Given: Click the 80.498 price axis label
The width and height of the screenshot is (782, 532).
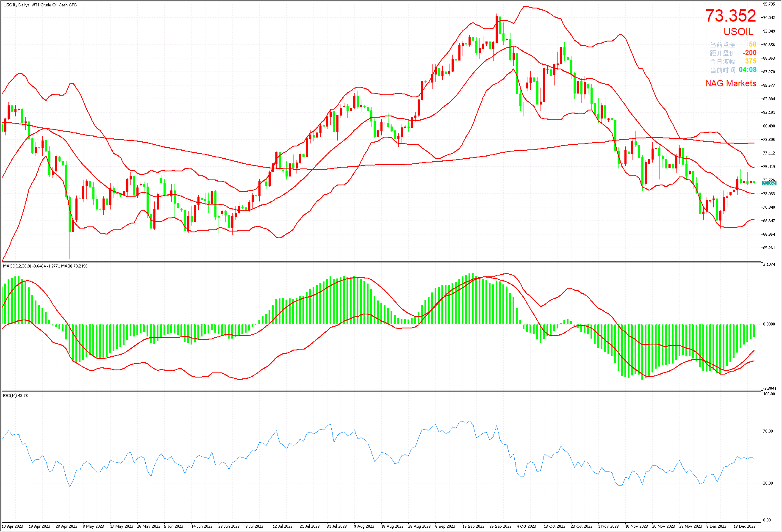Looking at the screenshot, I should point(769,126).
